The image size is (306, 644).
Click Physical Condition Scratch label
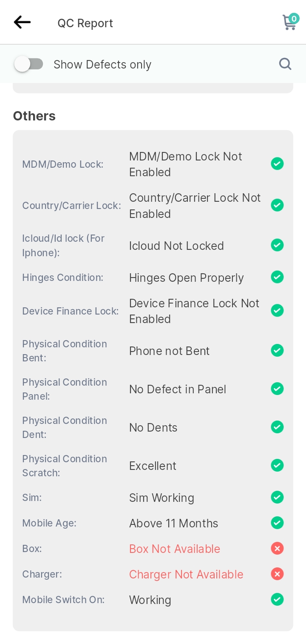[x=65, y=466]
